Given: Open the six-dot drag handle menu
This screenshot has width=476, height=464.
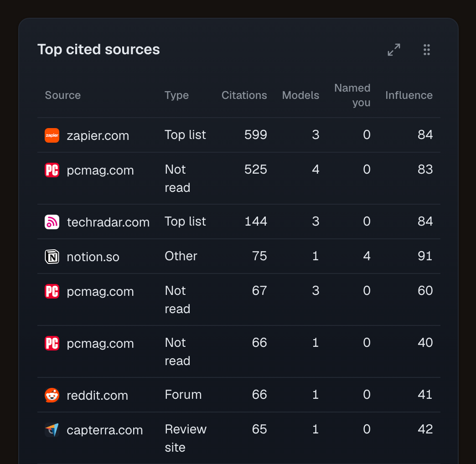Looking at the screenshot, I should (426, 50).
